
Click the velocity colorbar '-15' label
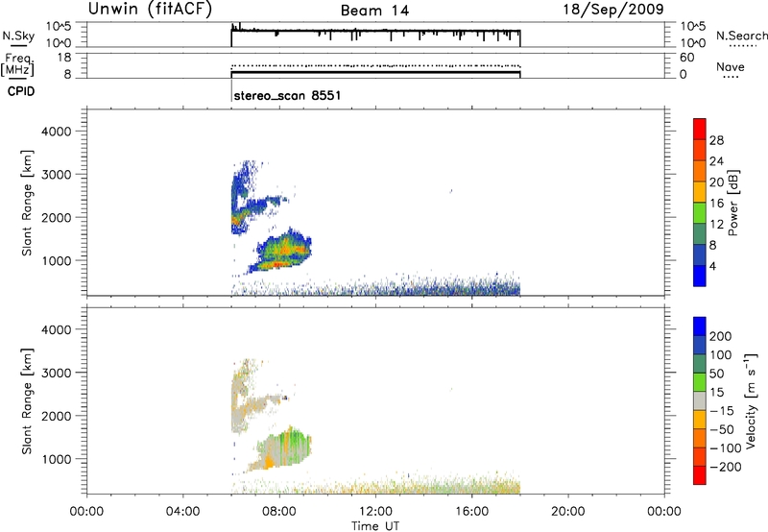[722, 411]
